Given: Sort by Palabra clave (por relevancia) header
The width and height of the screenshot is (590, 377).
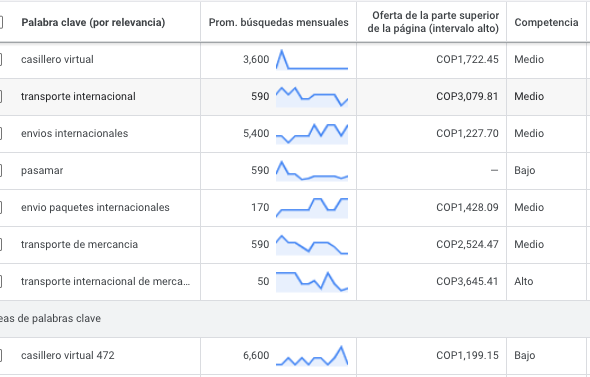Looking at the screenshot, I should (93, 23).
